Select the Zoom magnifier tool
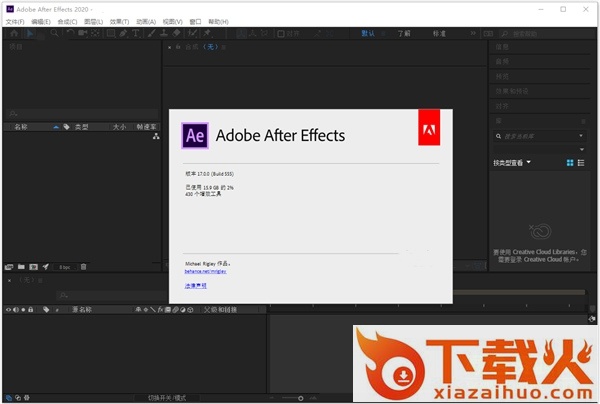The image size is (600, 404). click(x=54, y=33)
